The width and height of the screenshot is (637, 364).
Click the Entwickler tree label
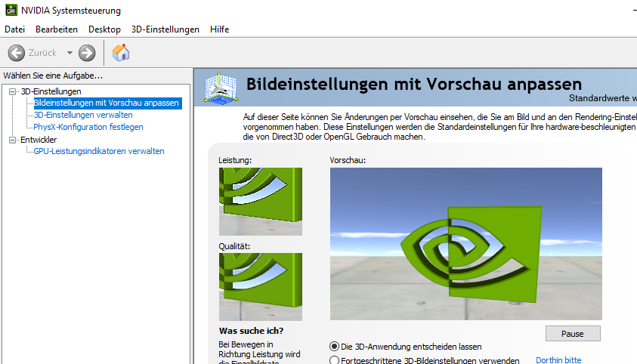39,140
